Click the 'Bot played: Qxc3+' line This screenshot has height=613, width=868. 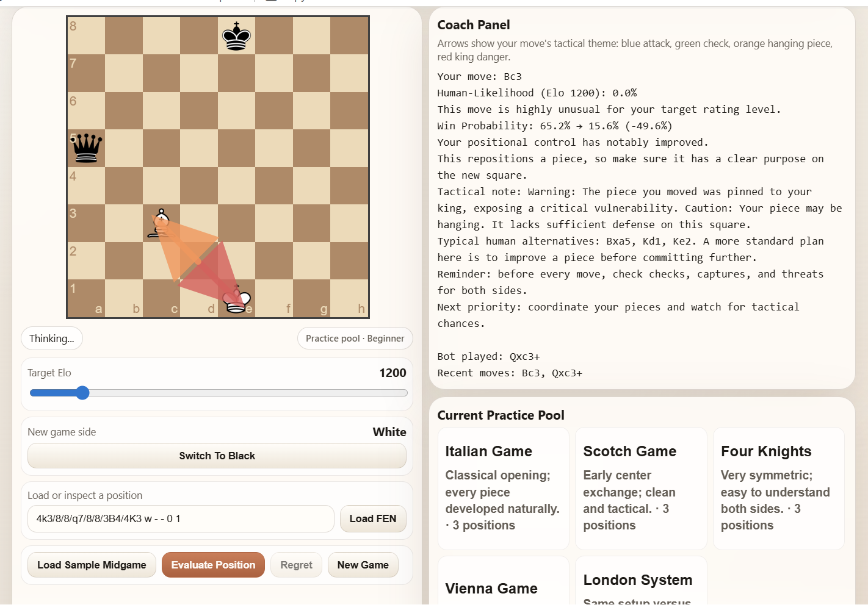pos(489,357)
